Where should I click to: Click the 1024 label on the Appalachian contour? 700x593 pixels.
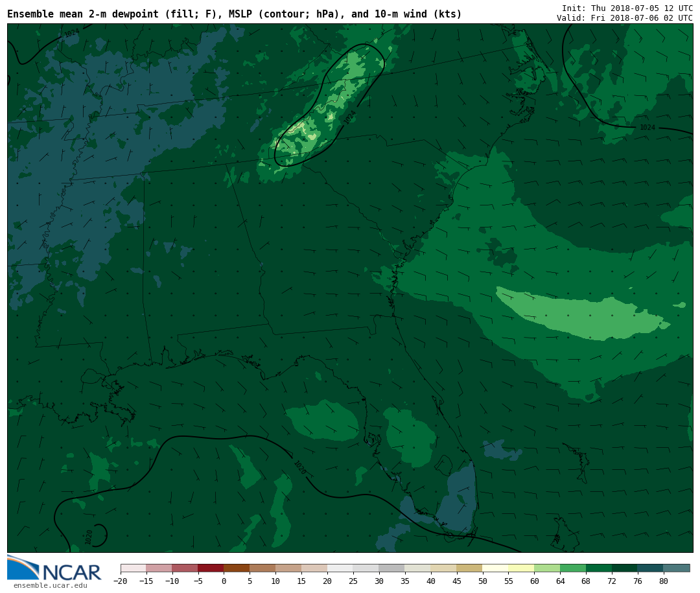point(350,117)
